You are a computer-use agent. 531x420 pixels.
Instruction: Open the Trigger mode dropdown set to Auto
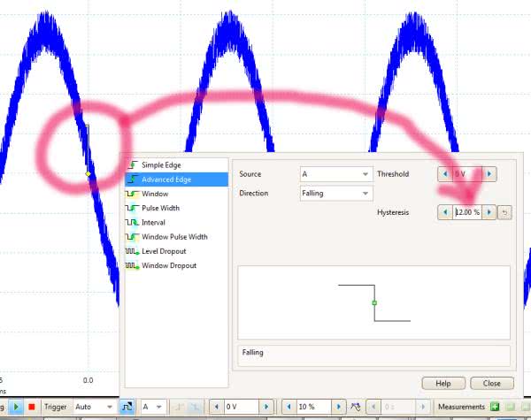coord(94,407)
